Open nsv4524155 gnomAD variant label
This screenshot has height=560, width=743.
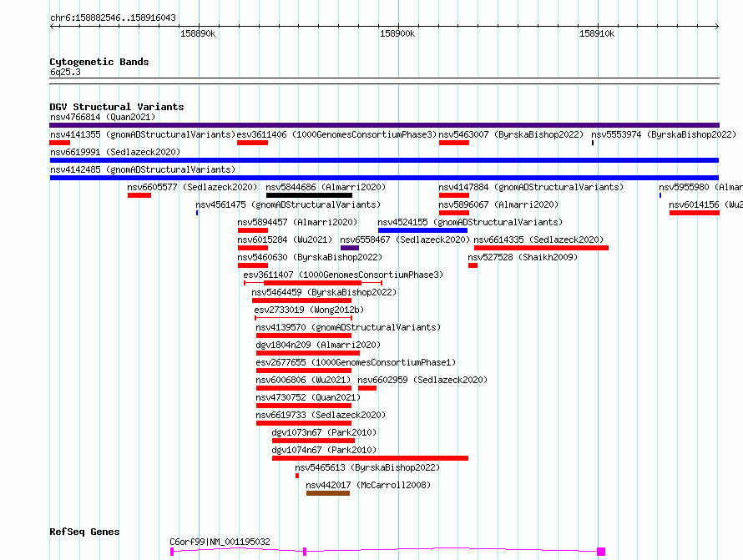470,222
